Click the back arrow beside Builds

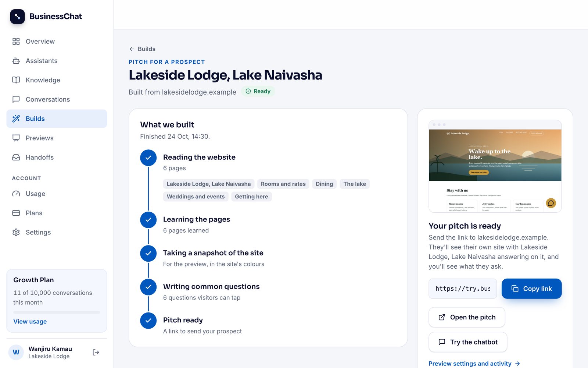[132, 49]
